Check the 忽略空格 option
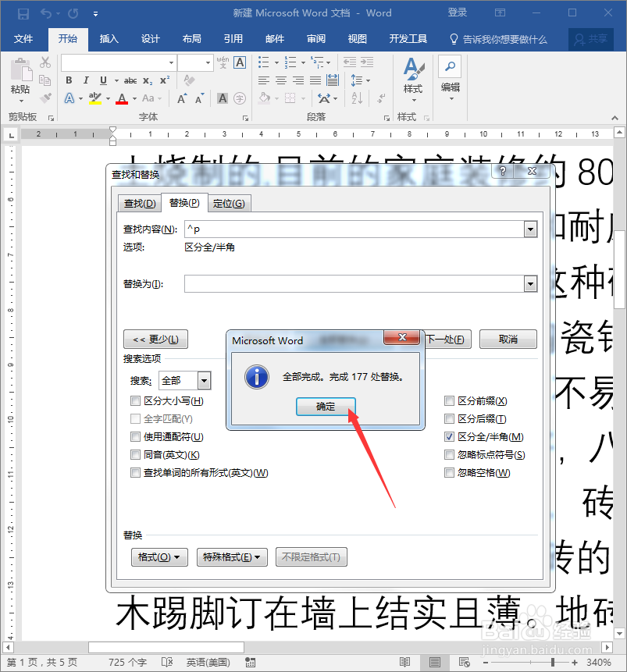Screen dimensions: 627x672 [x=450, y=472]
